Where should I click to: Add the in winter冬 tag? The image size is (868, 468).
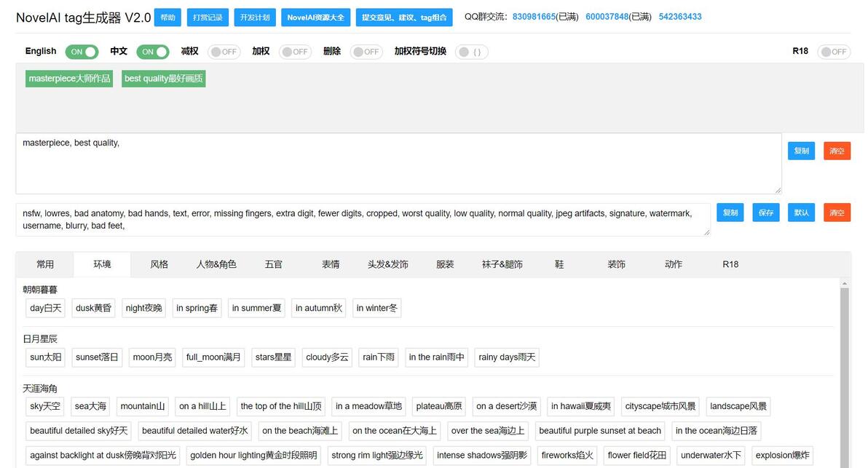376,308
